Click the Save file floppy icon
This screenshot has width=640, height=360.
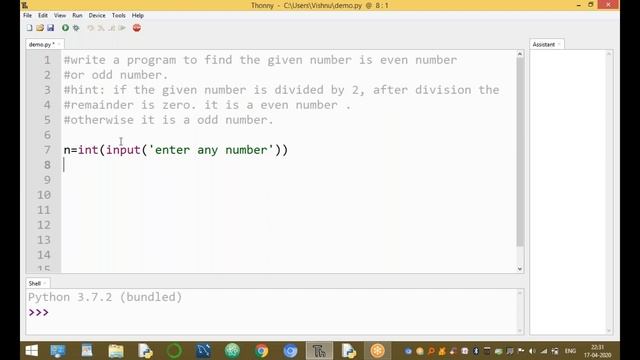point(51,28)
